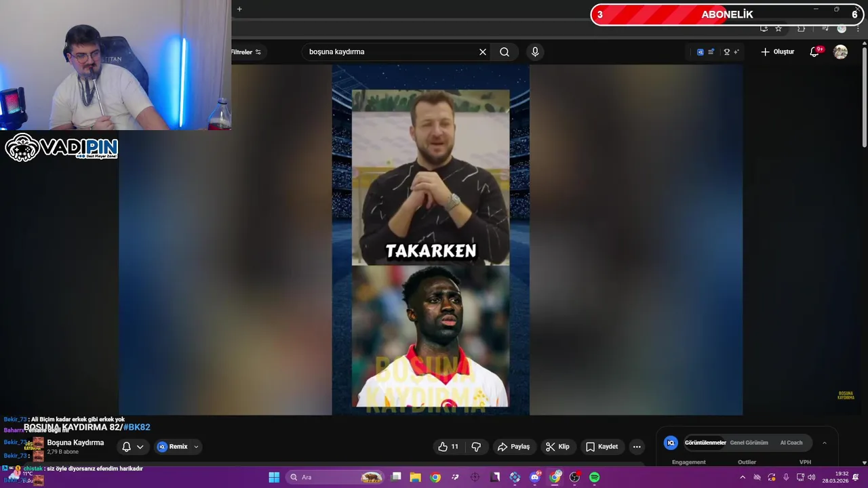Open the Boşuna Kaydırma channel name link
Screen dimensions: 868x488
click(x=75, y=443)
